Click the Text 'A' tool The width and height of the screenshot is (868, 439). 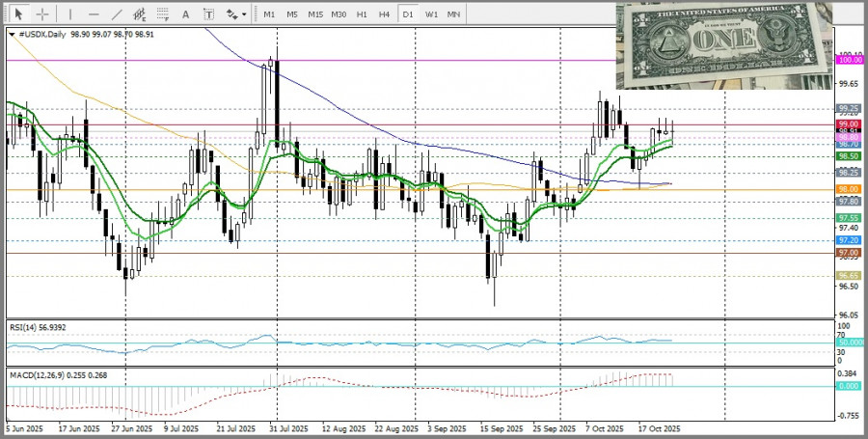[187, 14]
